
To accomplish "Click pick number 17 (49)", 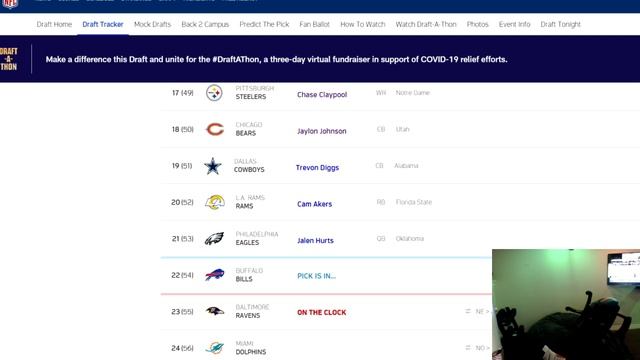I will 182,93.
